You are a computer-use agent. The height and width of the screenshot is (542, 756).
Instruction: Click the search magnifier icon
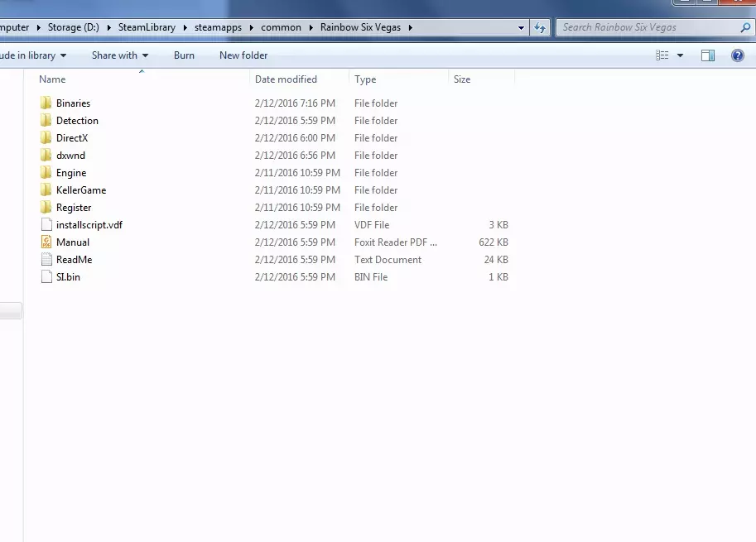745,27
